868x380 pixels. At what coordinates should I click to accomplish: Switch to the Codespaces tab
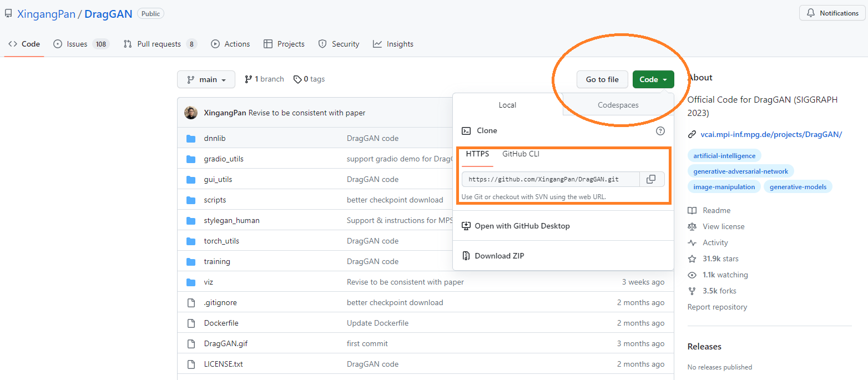click(618, 105)
